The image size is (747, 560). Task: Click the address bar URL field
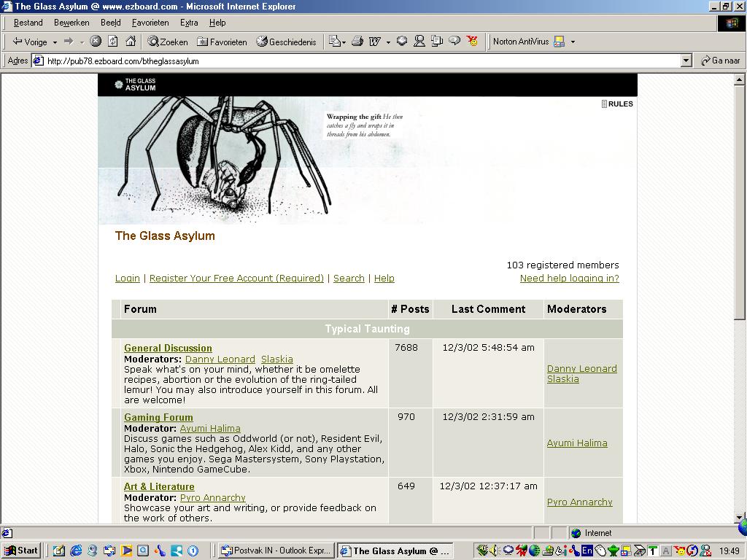click(357, 61)
